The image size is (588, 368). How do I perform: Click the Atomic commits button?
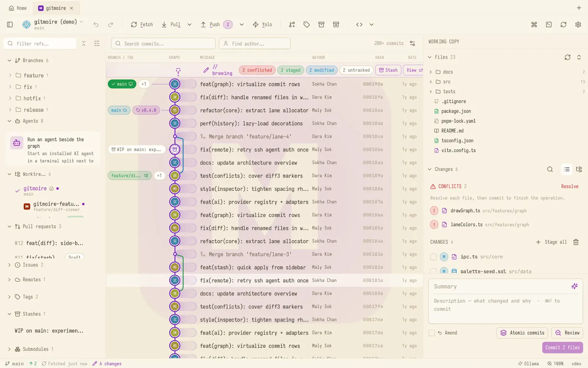(522, 333)
